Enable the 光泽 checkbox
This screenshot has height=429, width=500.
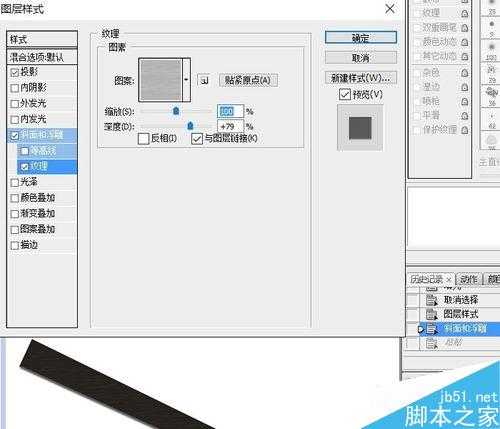15,182
